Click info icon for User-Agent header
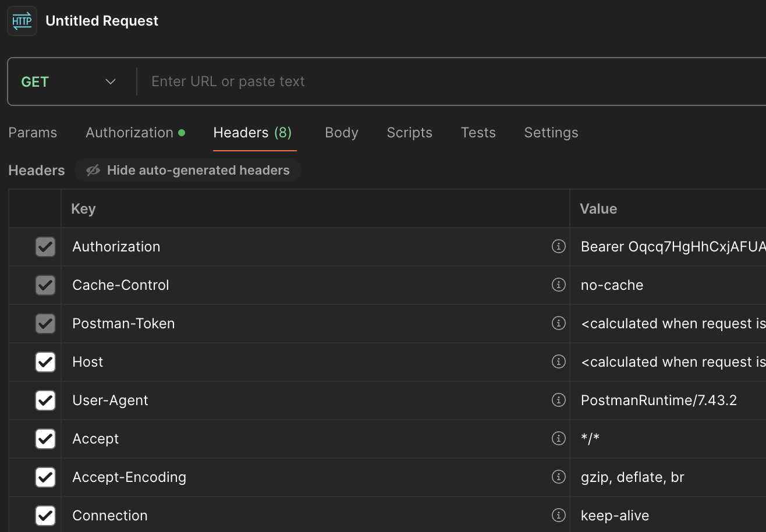766x532 pixels. (558, 400)
